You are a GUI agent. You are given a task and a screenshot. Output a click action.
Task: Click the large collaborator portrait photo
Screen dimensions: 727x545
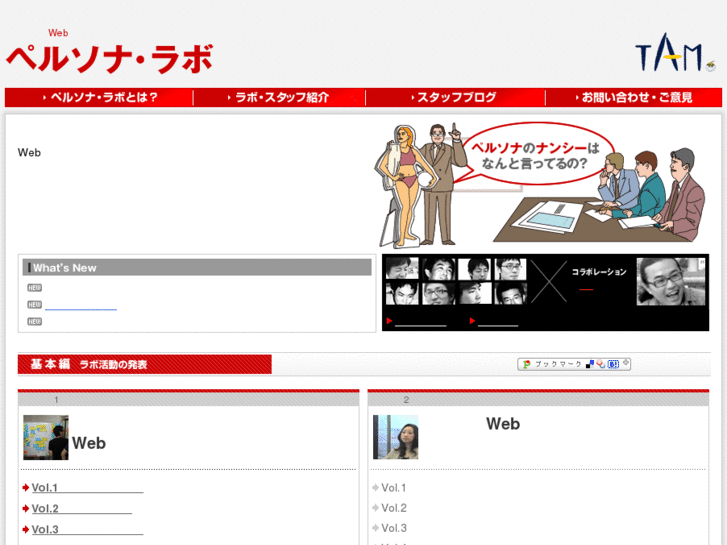click(671, 282)
